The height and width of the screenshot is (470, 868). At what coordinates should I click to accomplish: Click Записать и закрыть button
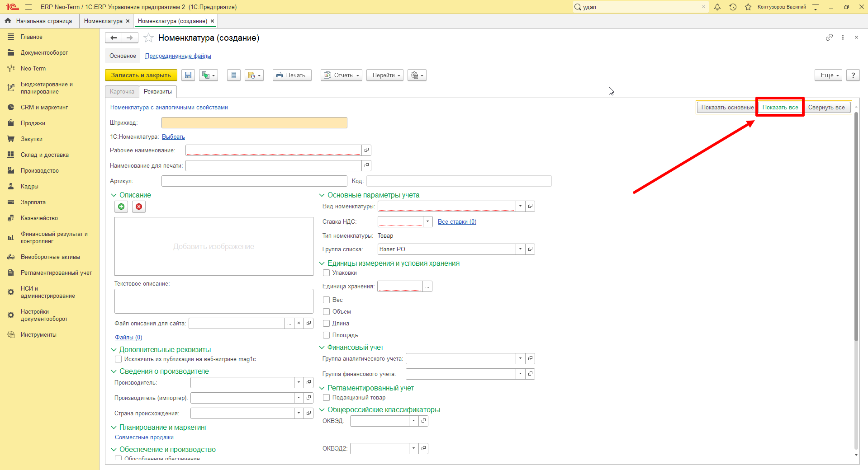pyautogui.click(x=141, y=75)
